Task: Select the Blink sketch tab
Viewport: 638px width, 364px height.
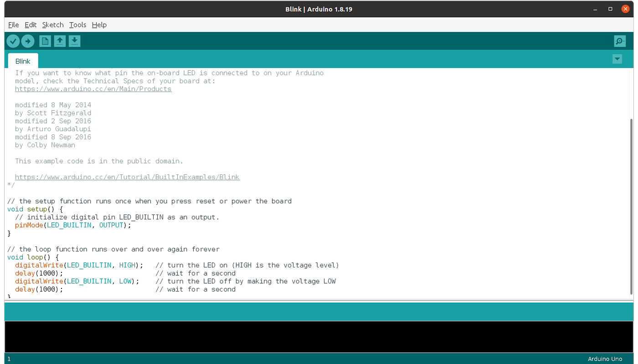Action: click(x=23, y=61)
